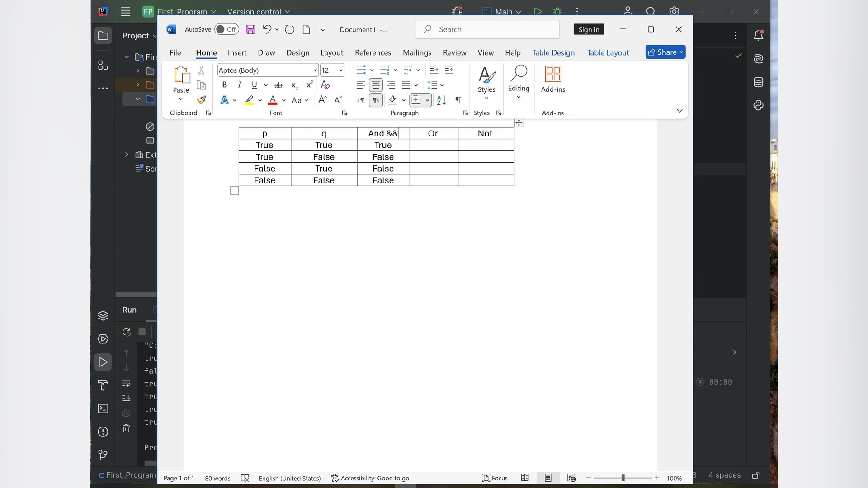Click the Undo arrow icon
This screenshot has width=868, height=488.
click(x=267, y=29)
